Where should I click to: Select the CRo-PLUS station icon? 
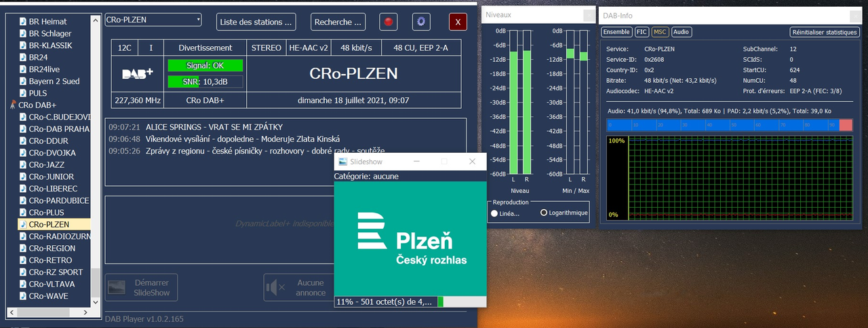point(23,213)
